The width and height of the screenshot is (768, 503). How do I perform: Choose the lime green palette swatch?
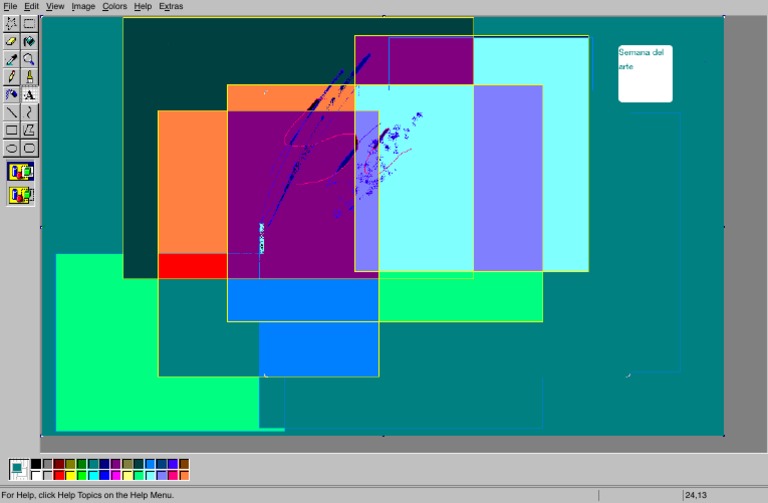click(81, 475)
